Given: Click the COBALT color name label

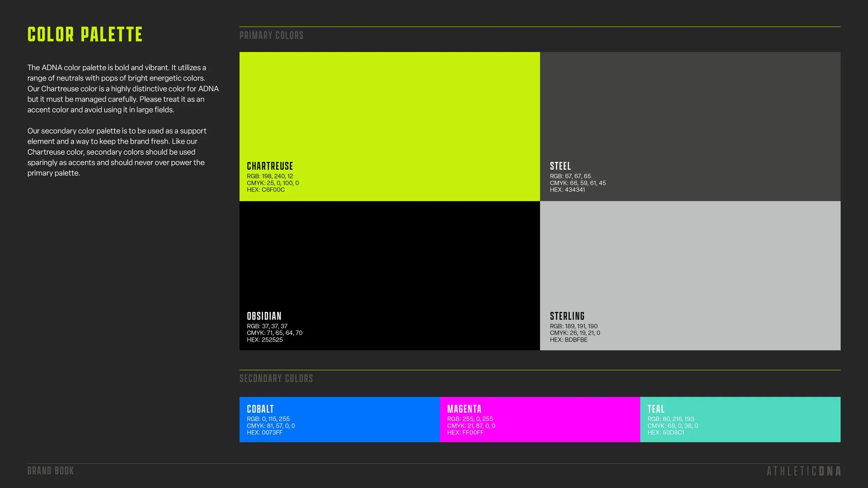Looking at the screenshot, I should [x=260, y=409].
